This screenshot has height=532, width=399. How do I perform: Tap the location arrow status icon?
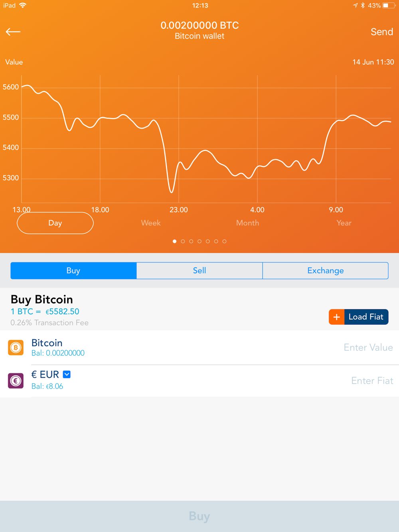pyautogui.click(x=355, y=6)
